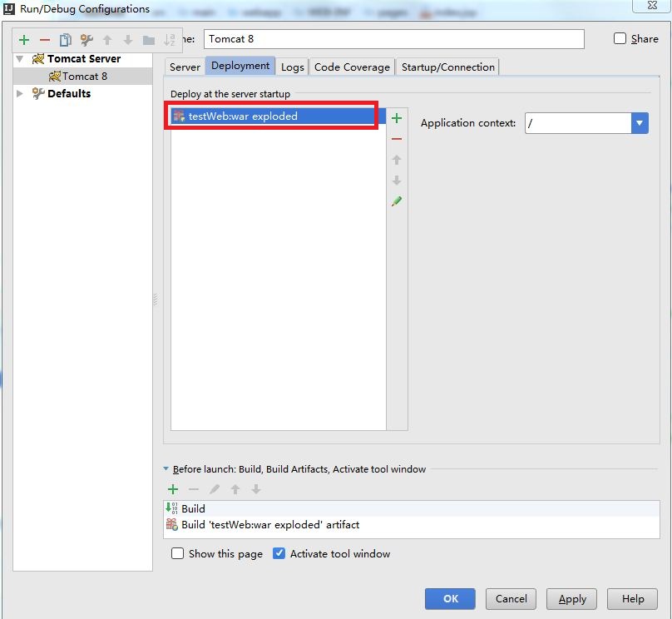Image resolution: width=672 pixels, height=619 pixels.
Task: Click the Cancel button
Action: coord(511,598)
